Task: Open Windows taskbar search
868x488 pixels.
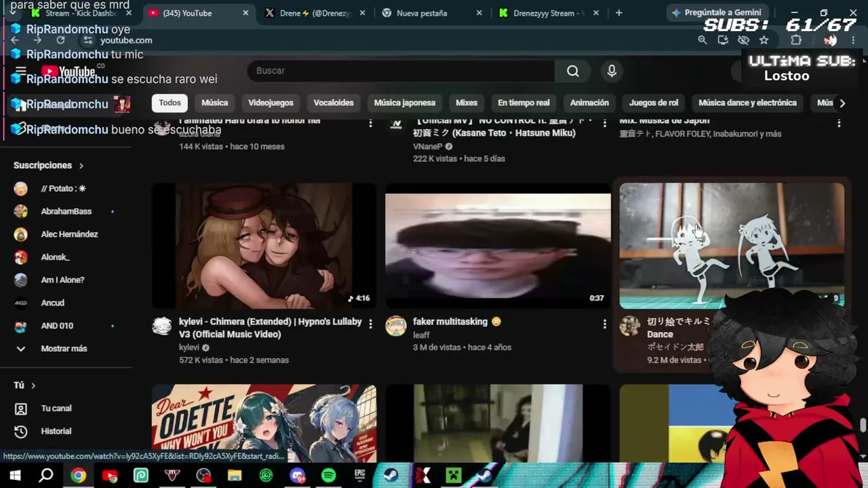Action: pyautogui.click(x=46, y=476)
